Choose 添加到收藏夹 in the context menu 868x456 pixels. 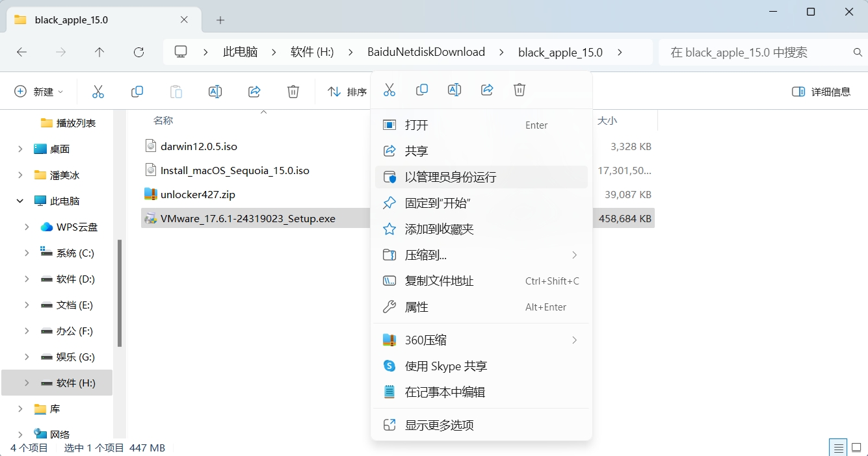tap(481, 229)
